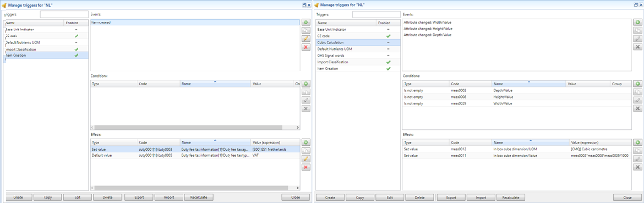Viewport: 644px width, 203px height.
Task: Edit effect pencil icon in right window
Action: coord(637,158)
